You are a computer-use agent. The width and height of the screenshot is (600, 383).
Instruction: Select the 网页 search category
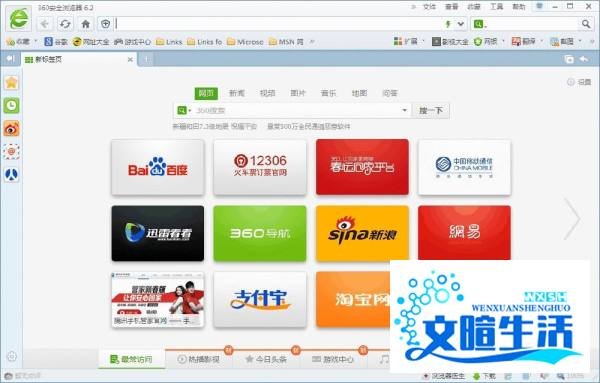click(x=206, y=93)
